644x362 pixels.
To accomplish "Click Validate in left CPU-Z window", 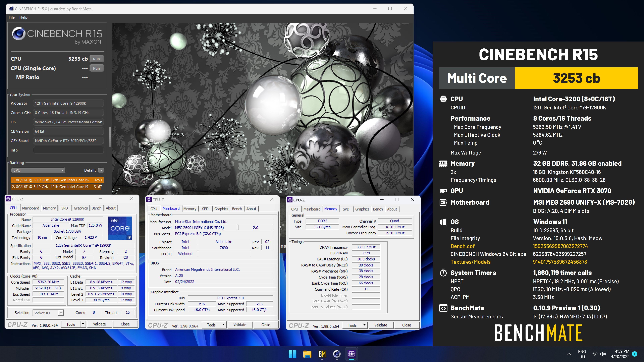I will pyautogui.click(x=99, y=324).
